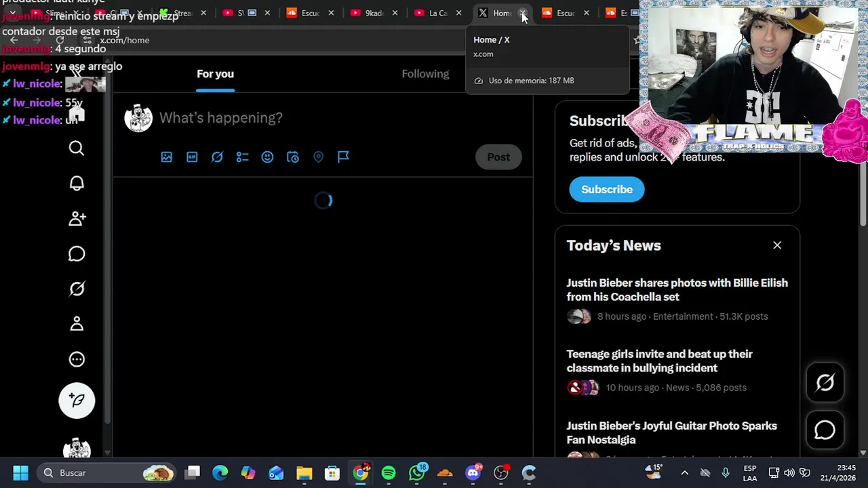Click the white compose post feather button
This screenshot has height=488, width=868.
[x=77, y=400]
